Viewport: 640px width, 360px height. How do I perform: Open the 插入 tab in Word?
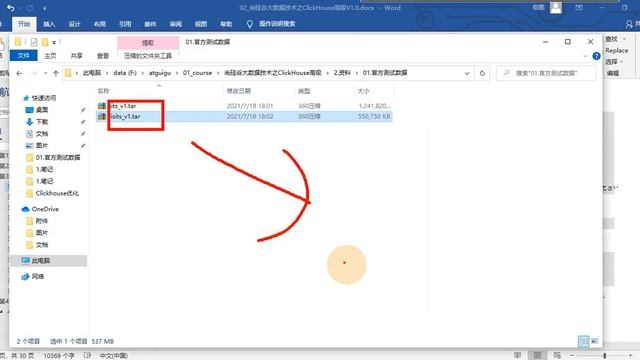point(49,24)
